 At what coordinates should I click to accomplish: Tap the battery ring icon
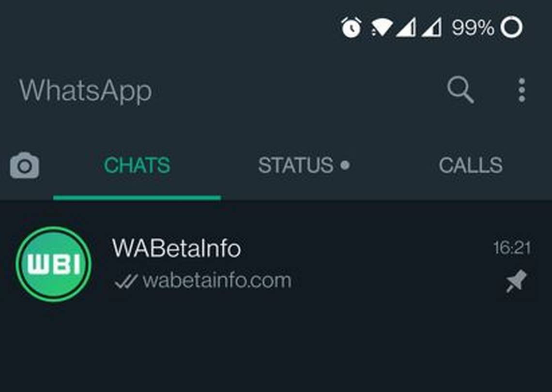(x=511, y=27)
